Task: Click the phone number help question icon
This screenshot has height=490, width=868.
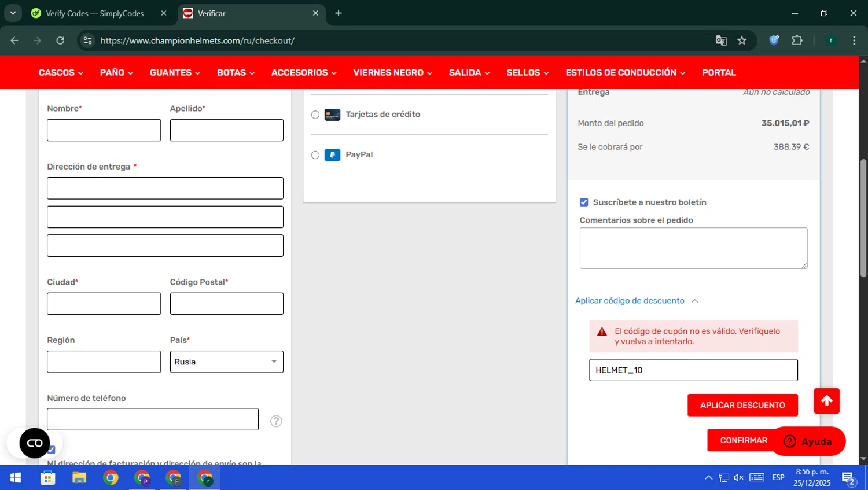Action: pos(276,421)
